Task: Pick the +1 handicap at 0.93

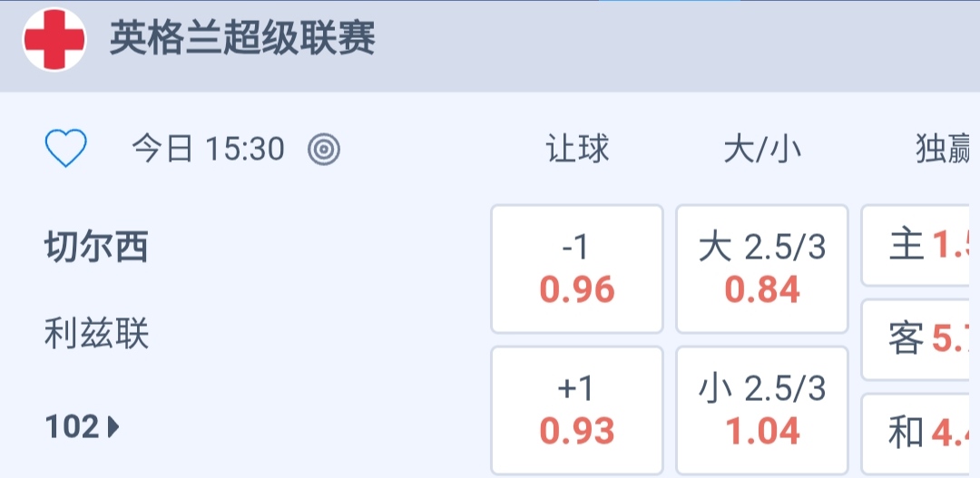Action: 577,410
